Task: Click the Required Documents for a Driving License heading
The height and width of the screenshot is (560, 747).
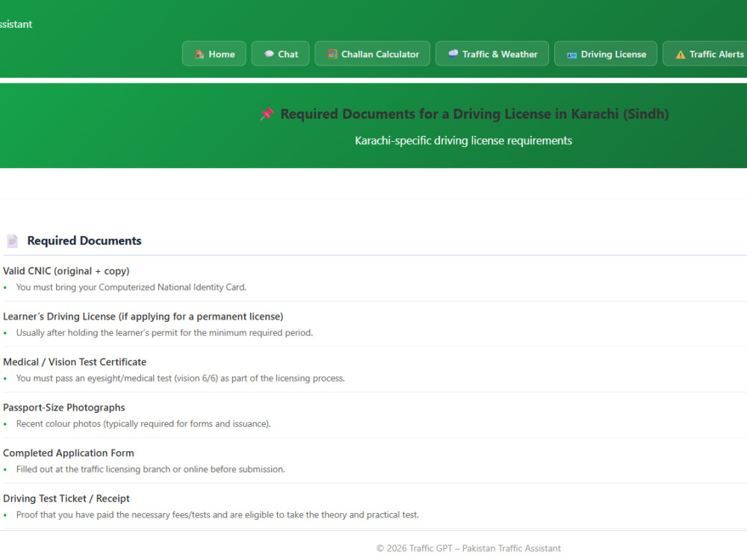Action: click(x=474, y=114)
